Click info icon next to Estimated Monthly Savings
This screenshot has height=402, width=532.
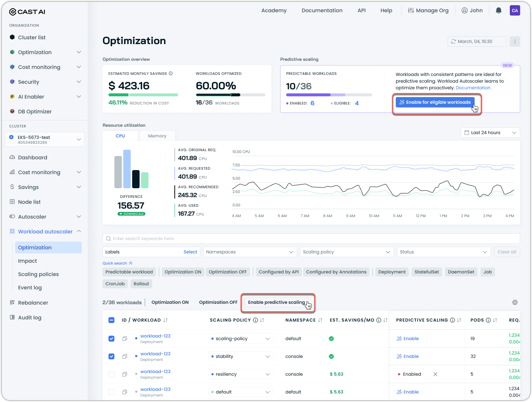click(x=171, y=73)
